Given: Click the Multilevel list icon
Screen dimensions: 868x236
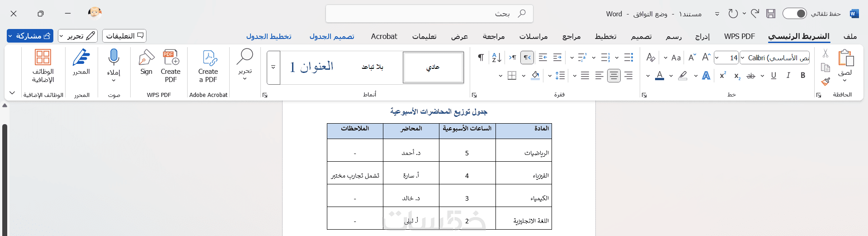Looking at the screenshot, I should point(582,58).
